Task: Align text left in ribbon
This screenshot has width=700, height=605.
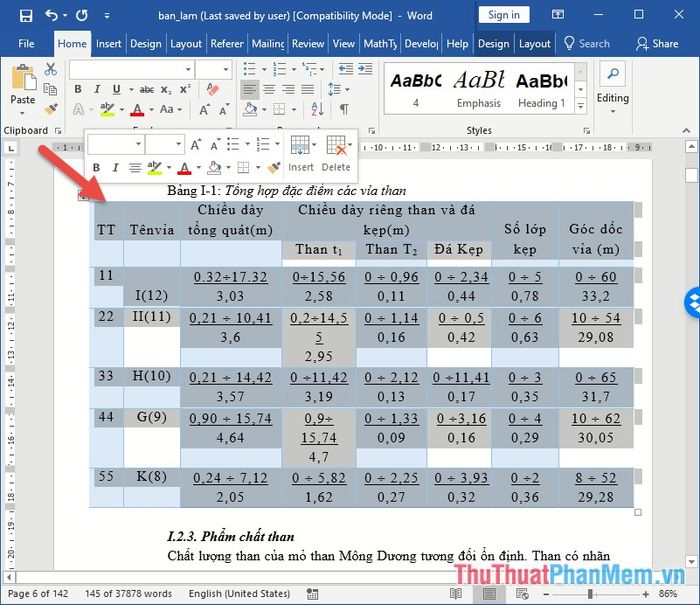Action: [250, 89]
